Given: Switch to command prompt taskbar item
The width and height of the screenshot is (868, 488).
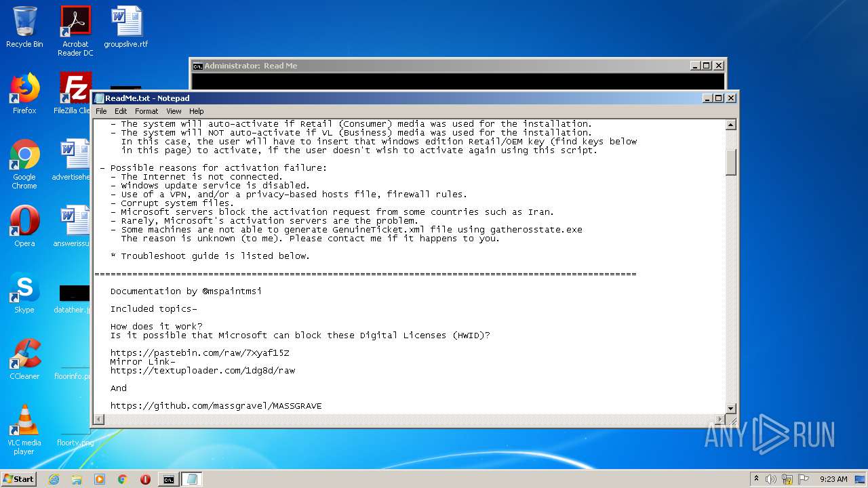Looking at the screenshot, I should pos(168,479).
